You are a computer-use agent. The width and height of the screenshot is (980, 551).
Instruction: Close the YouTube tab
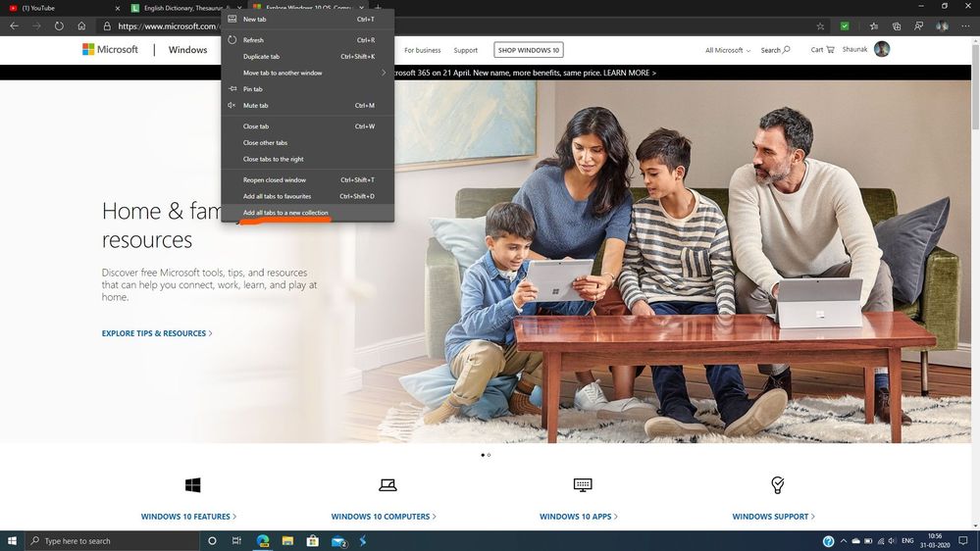pos(118,8)
